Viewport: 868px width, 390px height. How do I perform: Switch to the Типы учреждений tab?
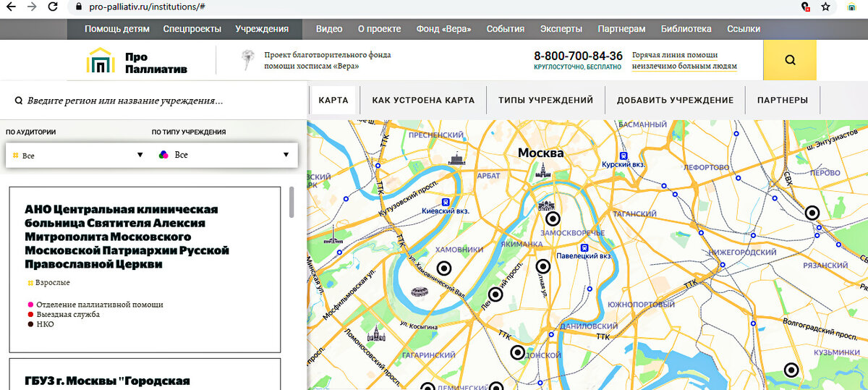pyautogui.click(x=545, y=100)
